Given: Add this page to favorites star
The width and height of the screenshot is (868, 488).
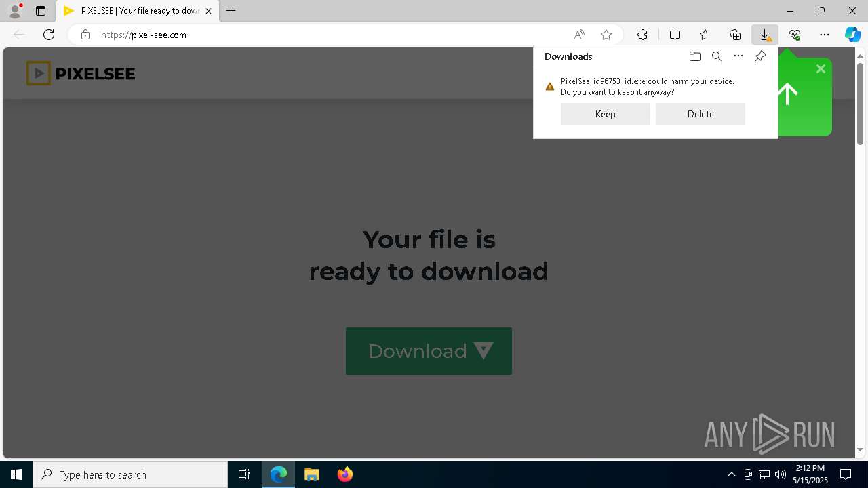Looking at the screenshot, I should click(606, 35).
